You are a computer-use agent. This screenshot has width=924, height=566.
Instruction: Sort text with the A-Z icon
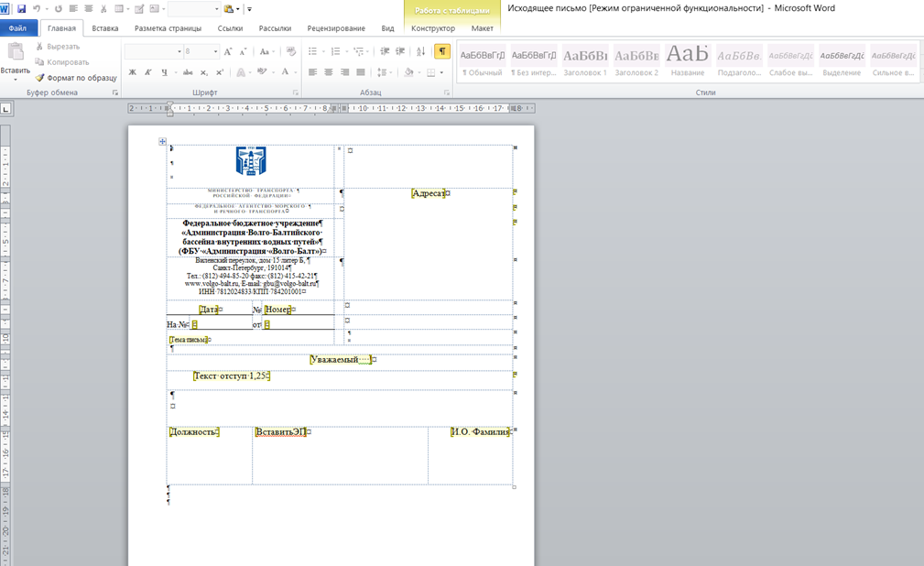[420, 52]
